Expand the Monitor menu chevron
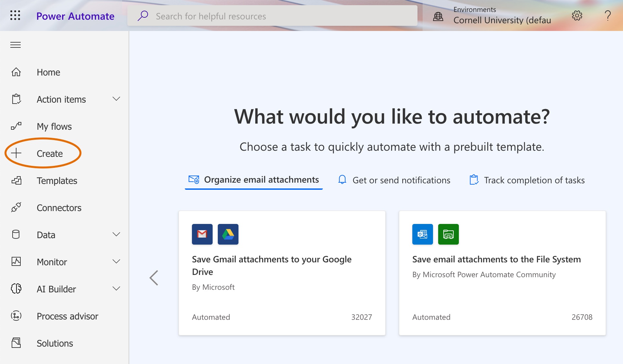Screen dimensions: 623x364 coord(116,261)
